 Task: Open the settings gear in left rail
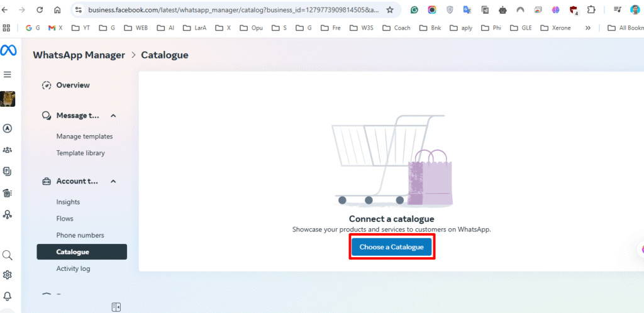click(8, 275)
